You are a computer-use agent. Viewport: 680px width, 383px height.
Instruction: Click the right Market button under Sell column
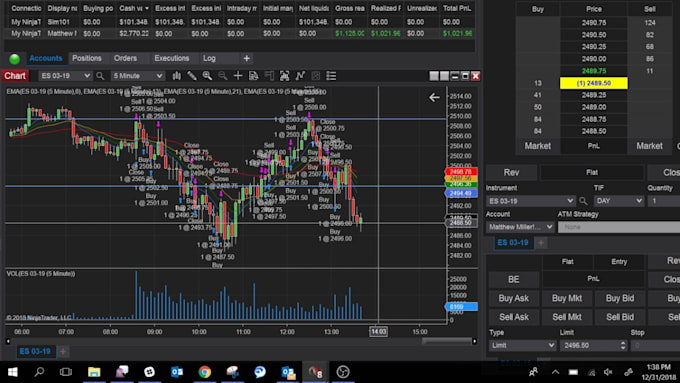tap(649, 146)
